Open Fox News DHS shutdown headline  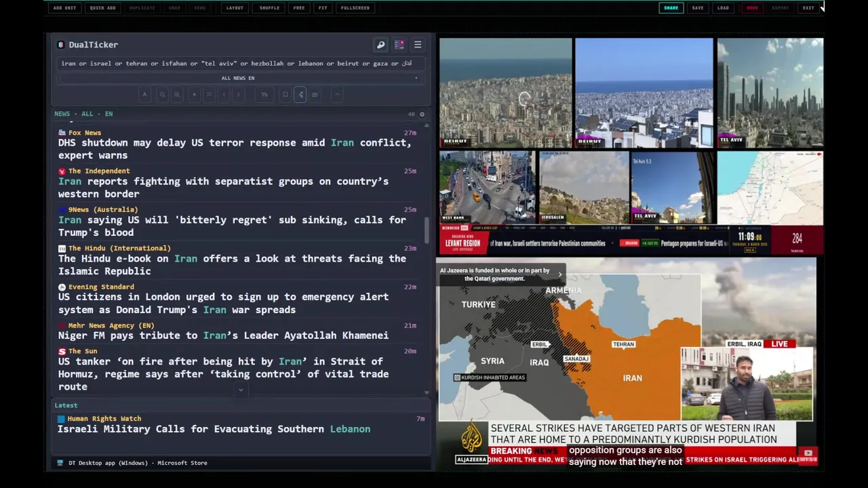(x=235, y=149)
